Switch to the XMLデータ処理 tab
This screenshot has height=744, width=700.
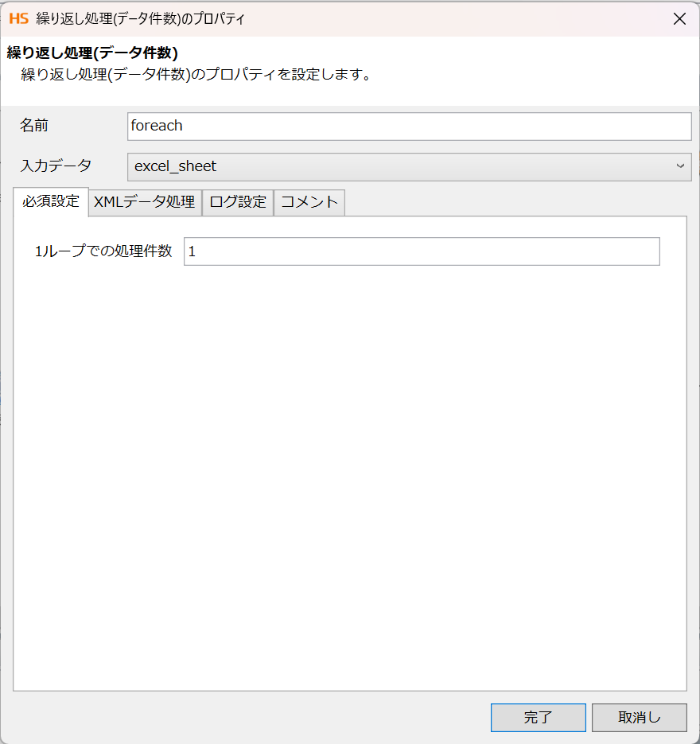(145, 203)
